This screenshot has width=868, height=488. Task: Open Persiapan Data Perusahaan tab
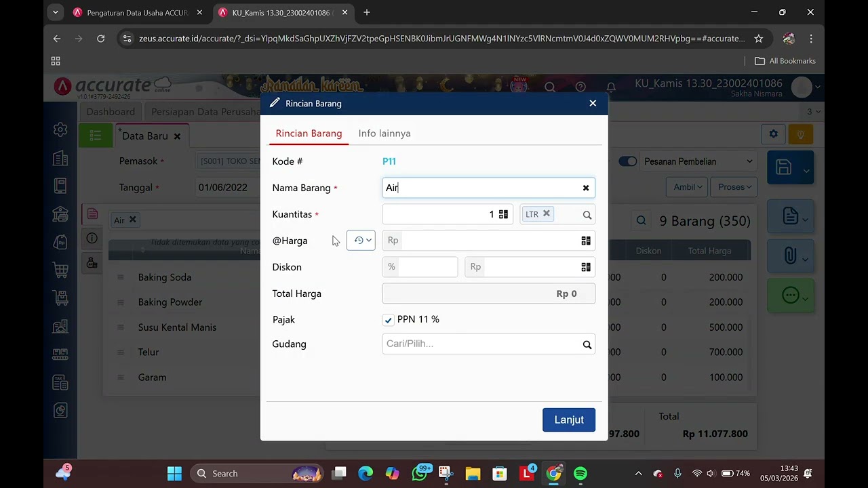205,112
